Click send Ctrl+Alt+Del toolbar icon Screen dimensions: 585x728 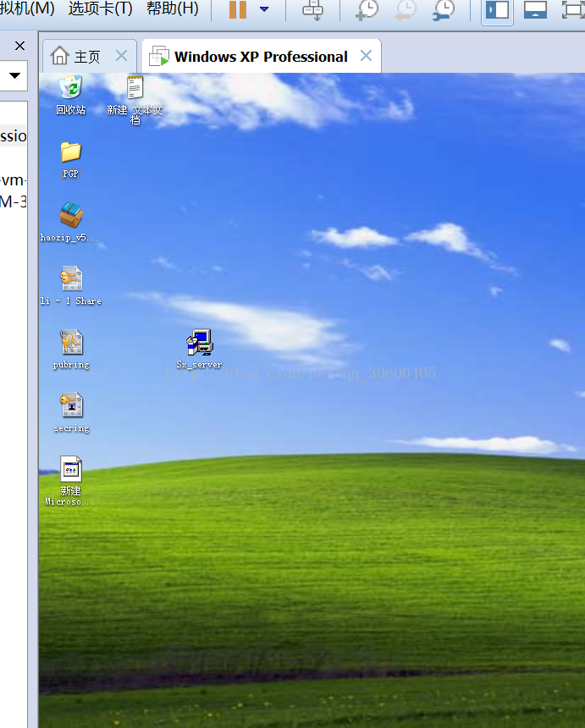[x=312, y=9]
